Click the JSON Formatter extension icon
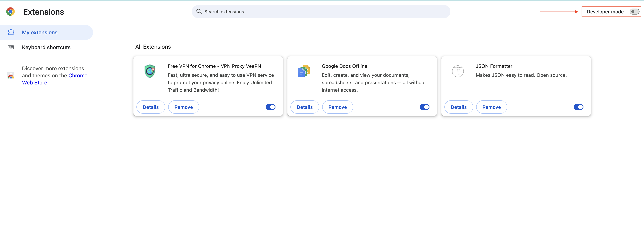 [x=458, y=71]
